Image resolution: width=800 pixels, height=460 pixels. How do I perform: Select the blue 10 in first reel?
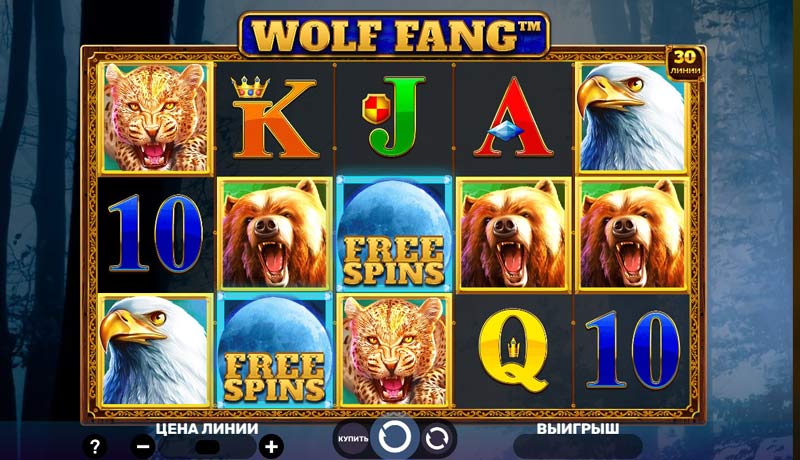point(156,234)
